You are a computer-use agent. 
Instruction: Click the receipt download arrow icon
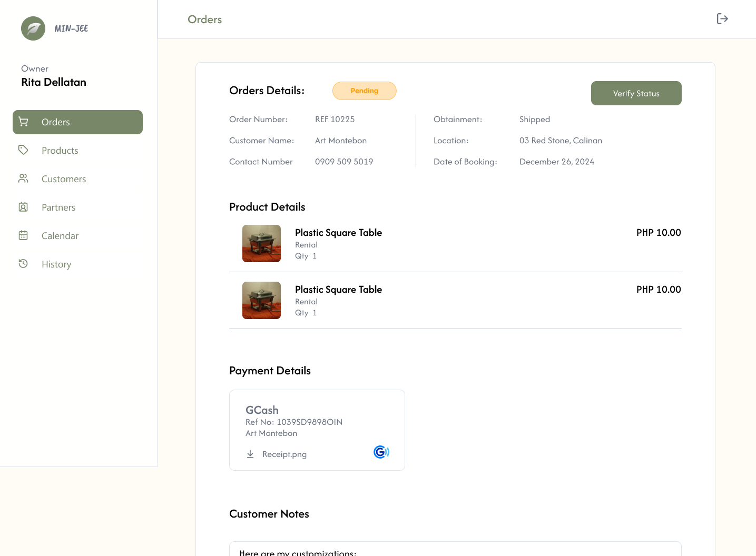(250, 454)
